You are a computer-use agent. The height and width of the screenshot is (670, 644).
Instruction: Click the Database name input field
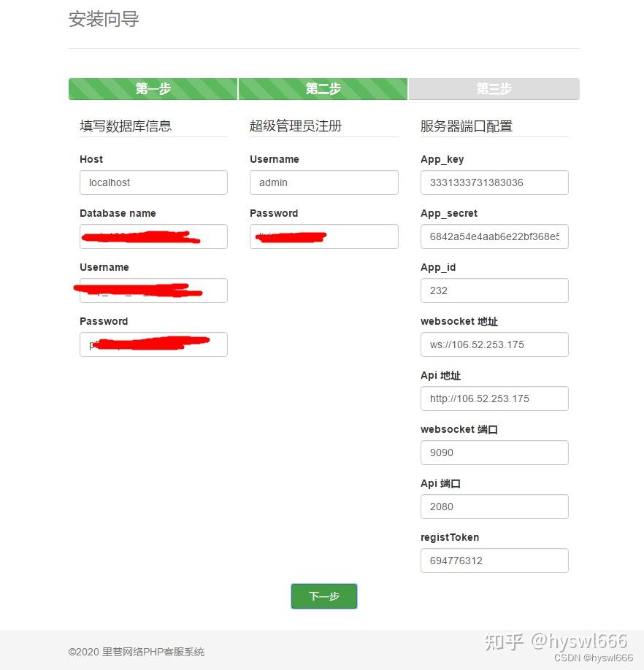pyautogui.click(x=153, y=236)
